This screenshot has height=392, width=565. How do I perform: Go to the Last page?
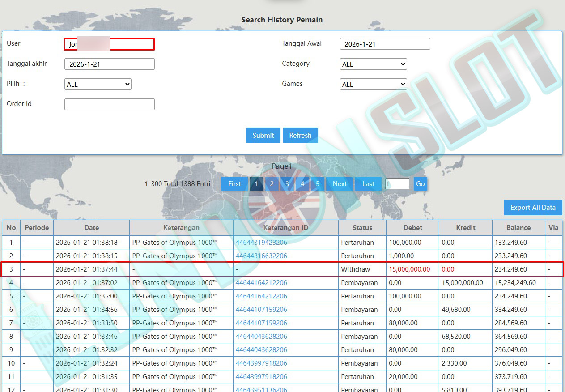(x=368, y=184)
